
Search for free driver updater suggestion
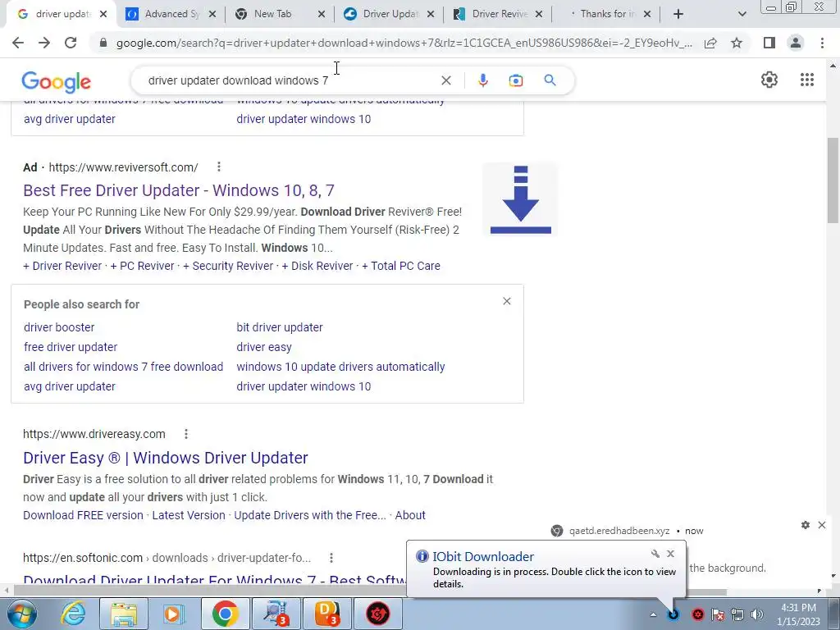coord(71,347)
